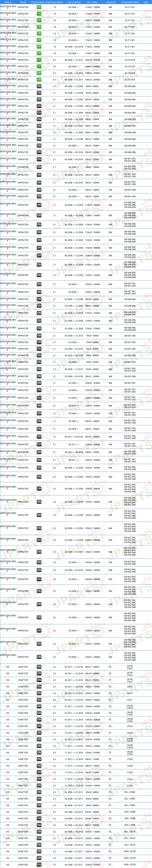The width and height of the screenshot is (152, 868).
Task: Click 08.2011 -> 05.2016 date cell
Action: click(74, 452)
